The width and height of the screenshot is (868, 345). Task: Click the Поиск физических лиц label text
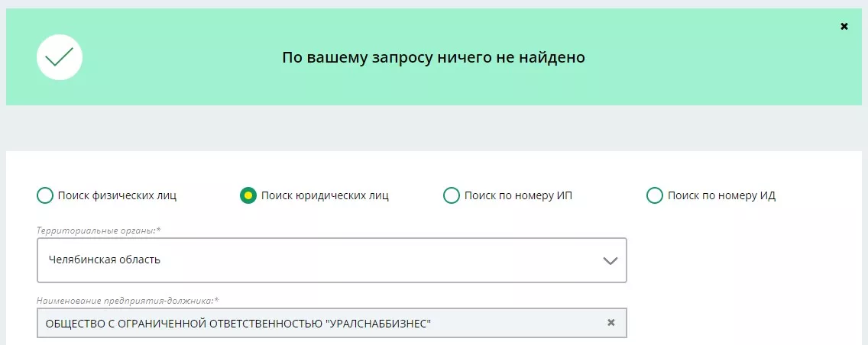coord(118,195)
